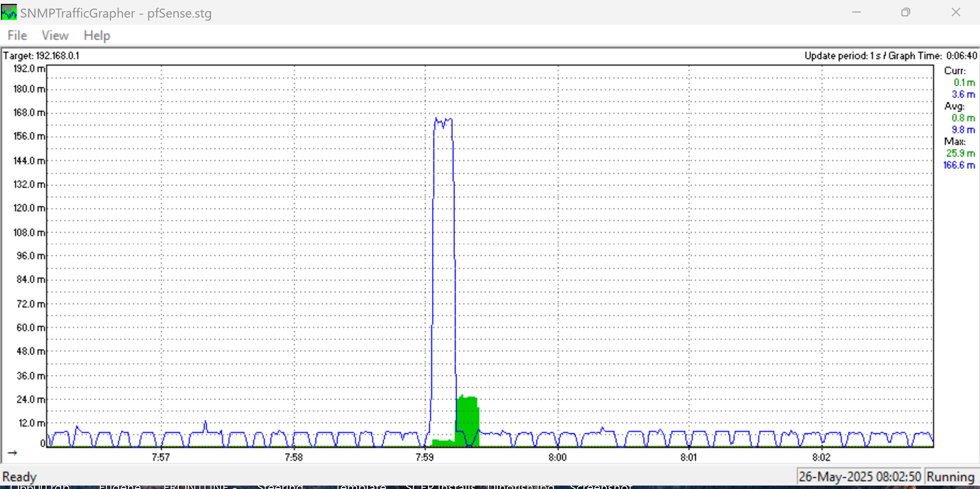Click the 7:59 time marker on x-axis

(425, 458)
